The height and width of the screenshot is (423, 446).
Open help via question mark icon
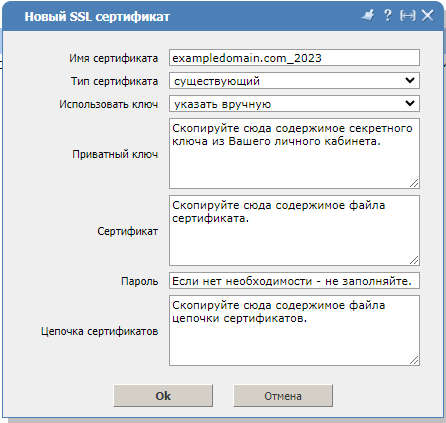[388, 15]
